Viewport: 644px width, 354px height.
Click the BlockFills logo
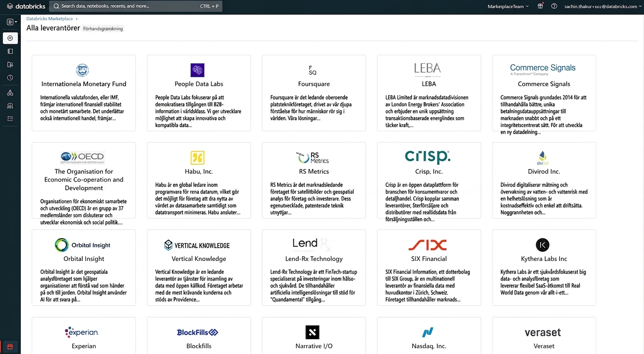(x=198, y=332)
